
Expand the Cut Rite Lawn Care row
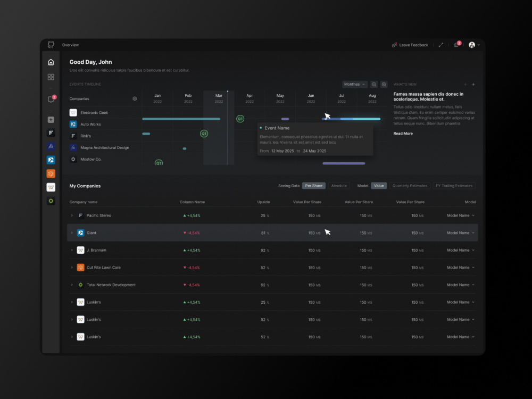[x=72, y=268]
